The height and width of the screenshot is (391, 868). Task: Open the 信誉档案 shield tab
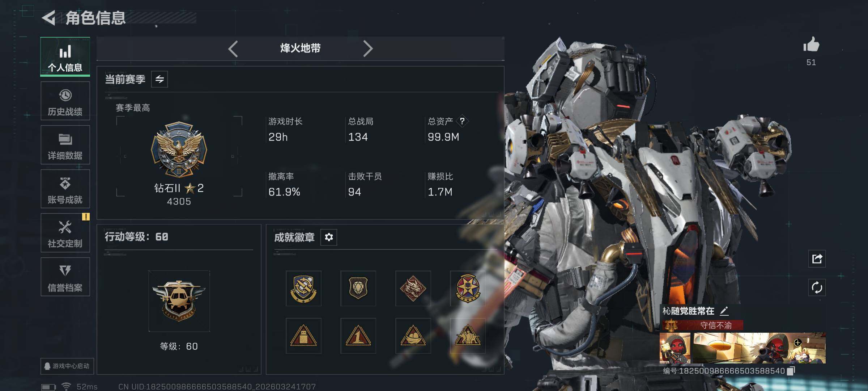65,277
